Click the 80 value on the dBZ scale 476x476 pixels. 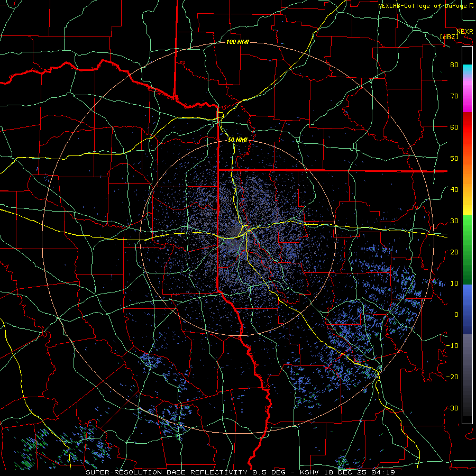pyautogui.click(x=454, y=65)
